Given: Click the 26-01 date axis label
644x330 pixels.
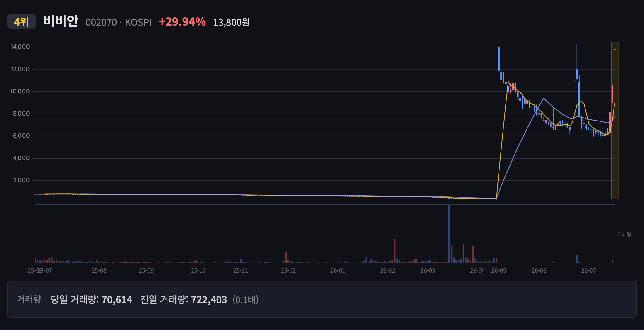Looking at the screenshot, I should coord(338,271).
